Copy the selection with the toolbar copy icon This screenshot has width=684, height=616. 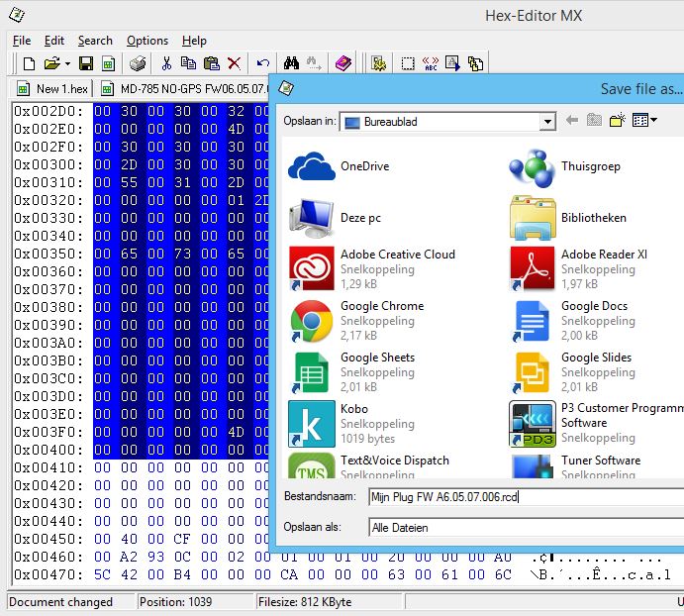pos(188,63)
